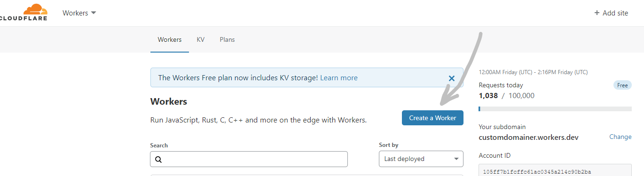Select the customdomainer.workers.dev subdomain text
Image resolution: width=644 pixels, height=176 pixels.
[x=528, y=138]
